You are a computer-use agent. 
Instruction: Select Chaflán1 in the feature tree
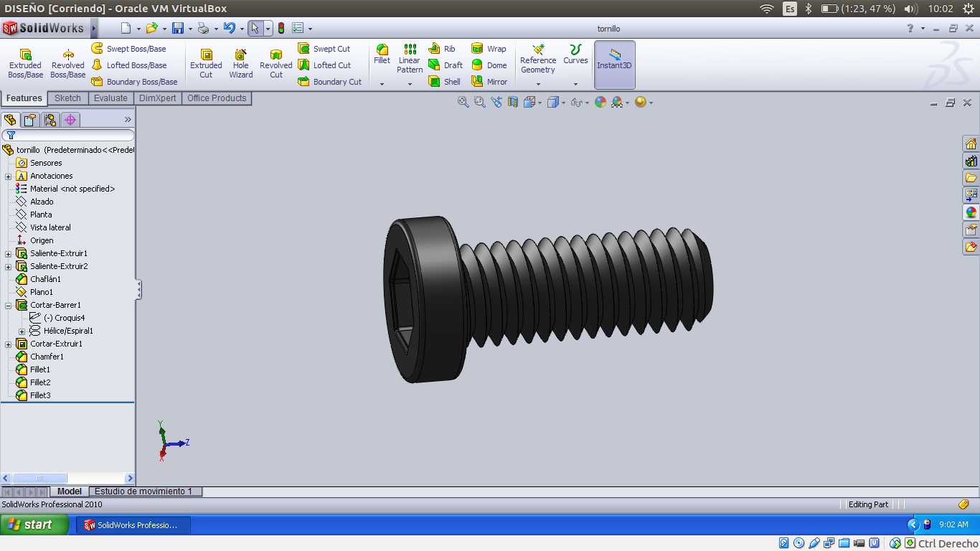[x=45, y=279]
